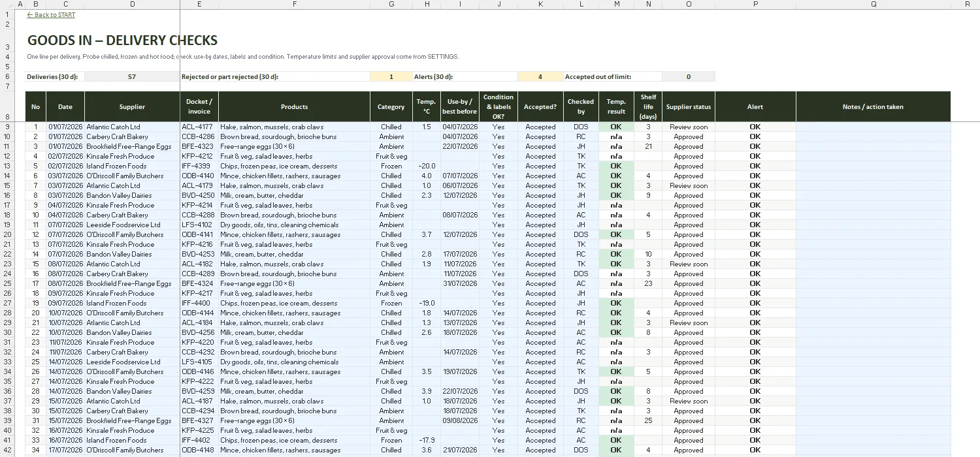The height and width of the screenshot is (457, 980).
Task: Select supplier cell Island Frozen Foods in delivery 19
Action: point(132,303)
